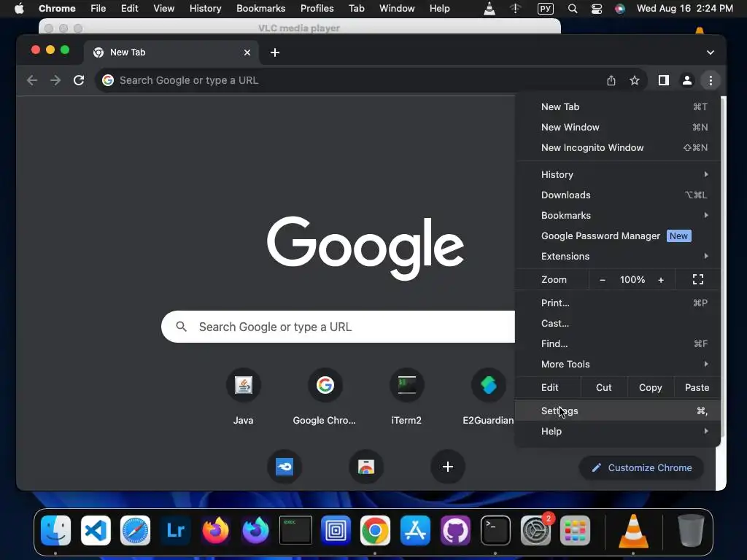Viewport: 747px width, 560px height.
Task: Click the Google logo on page
Action: pyautogui.click(x=365, y=248)
